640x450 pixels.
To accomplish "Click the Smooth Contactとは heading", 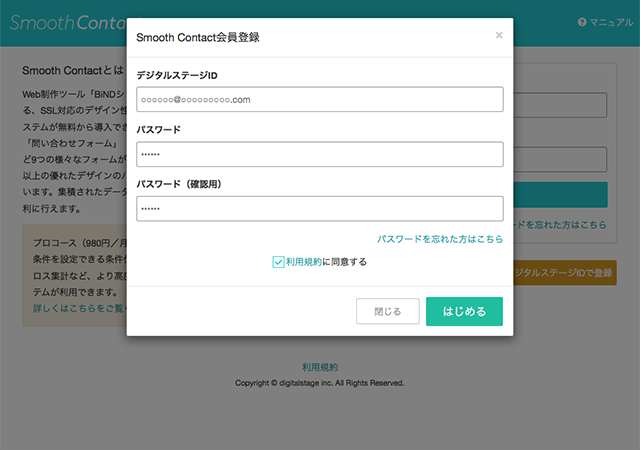I will point(73,70).
